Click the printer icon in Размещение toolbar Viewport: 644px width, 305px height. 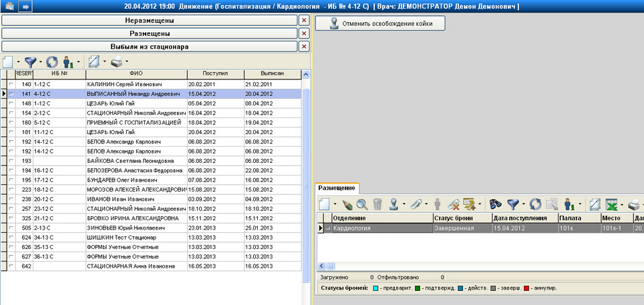click(x=635, y=203)
